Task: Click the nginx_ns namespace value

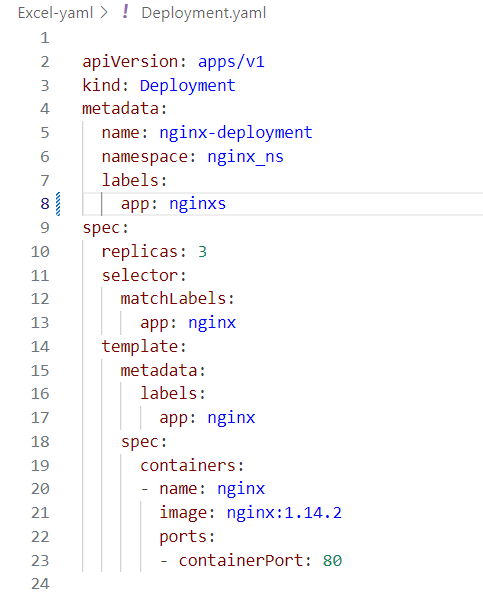Action: coord(245,157)
